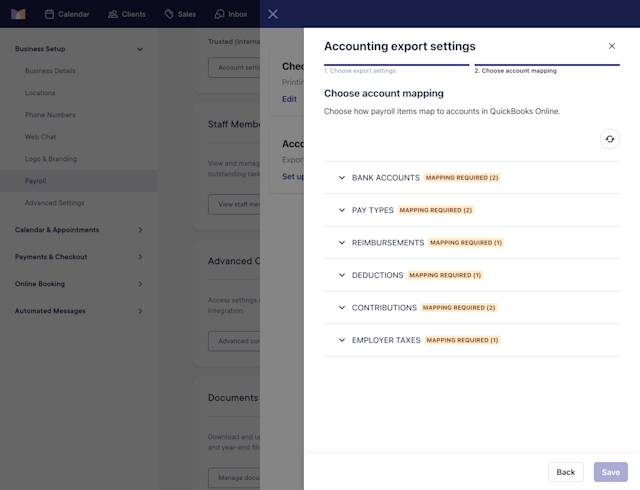Expand the Contributions mapping section
The width and height of the screenshot is (640, 490).
coord(472,307)
